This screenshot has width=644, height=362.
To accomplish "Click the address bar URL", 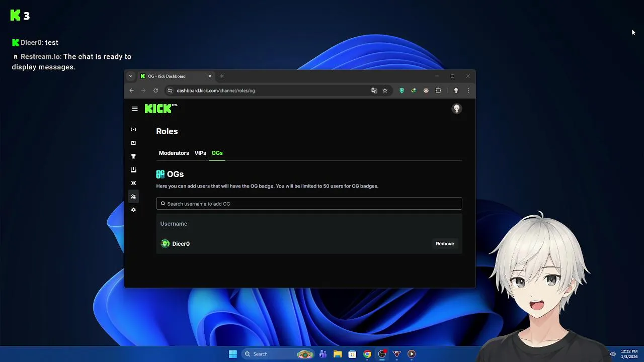I will pos(215,90).
